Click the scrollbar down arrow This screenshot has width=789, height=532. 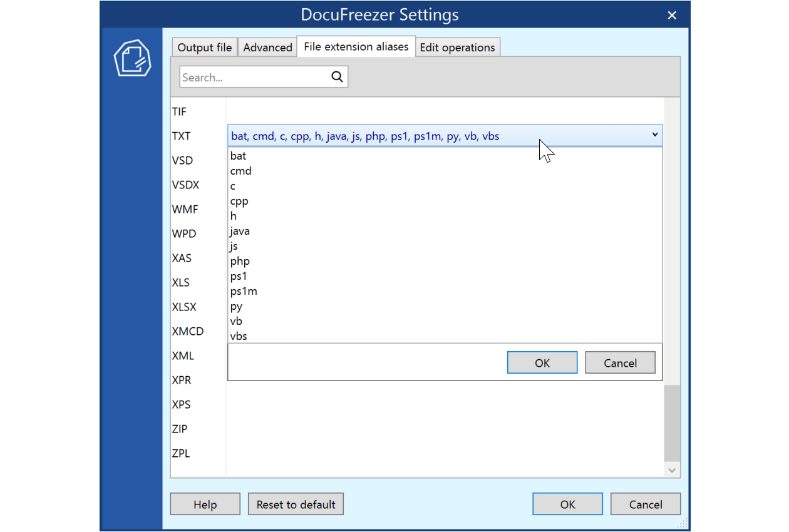tap(672, 469)
